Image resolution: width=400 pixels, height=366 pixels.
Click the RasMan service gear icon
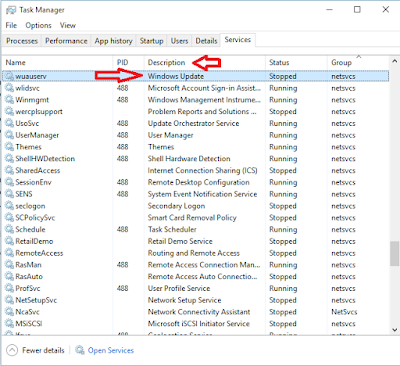(10, 265)
